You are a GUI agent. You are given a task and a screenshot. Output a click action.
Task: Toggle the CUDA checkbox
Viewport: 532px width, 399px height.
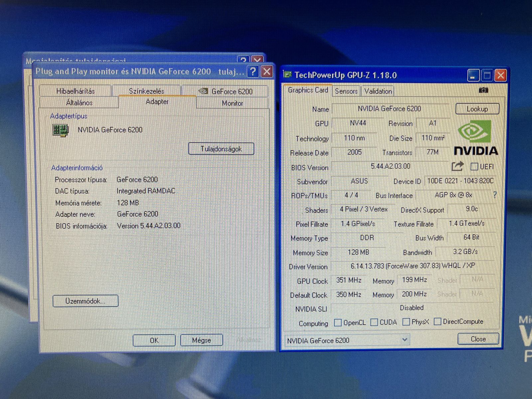tap(374, 322)
